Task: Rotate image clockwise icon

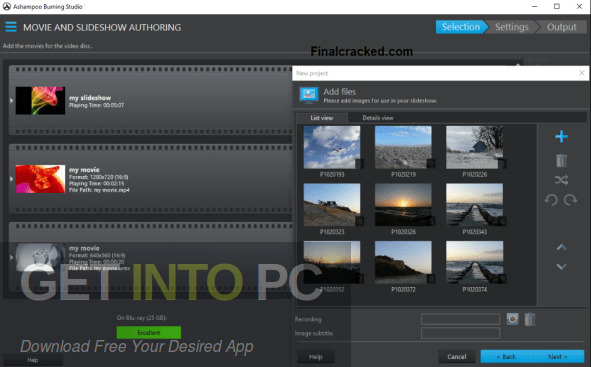Action: [570, 200]
